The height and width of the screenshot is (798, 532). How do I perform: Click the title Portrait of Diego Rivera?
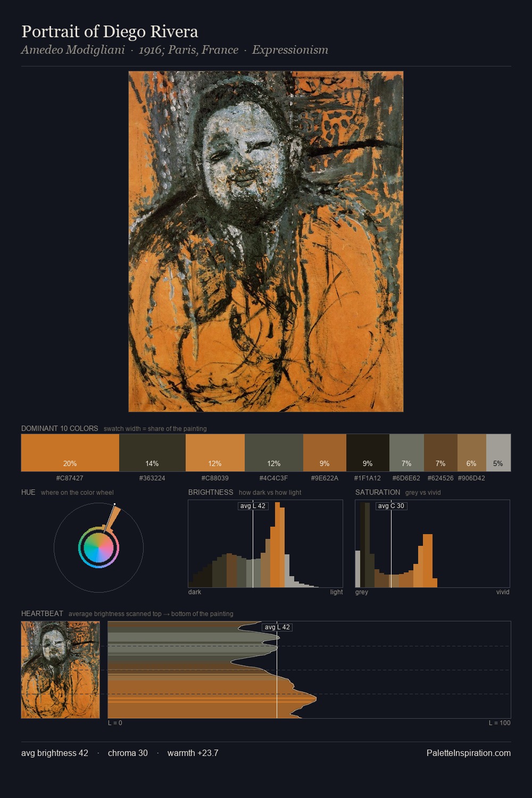coord(110,31)
